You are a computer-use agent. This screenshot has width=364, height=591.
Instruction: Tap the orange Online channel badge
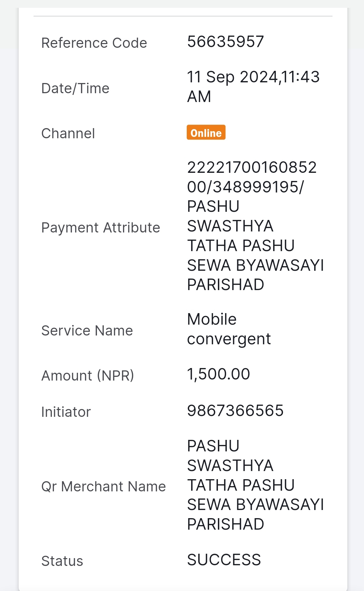click(x=206, y=133)
